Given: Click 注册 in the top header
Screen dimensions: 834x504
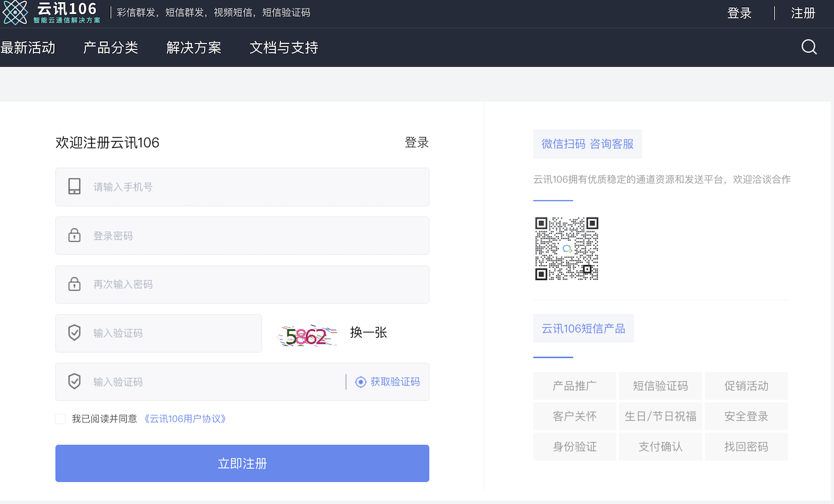Looking at the screenshot, I should coord(803,13).
